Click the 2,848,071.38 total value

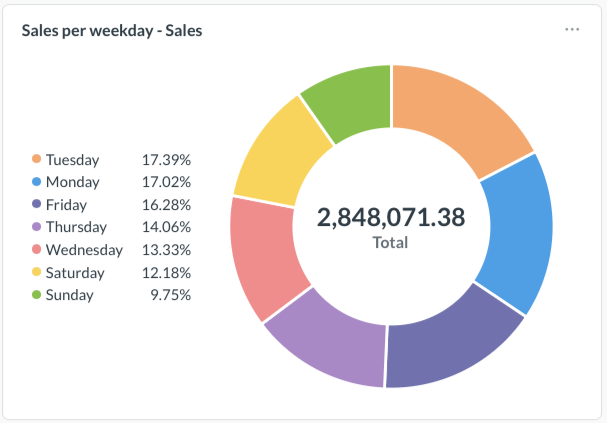[391, 217]
